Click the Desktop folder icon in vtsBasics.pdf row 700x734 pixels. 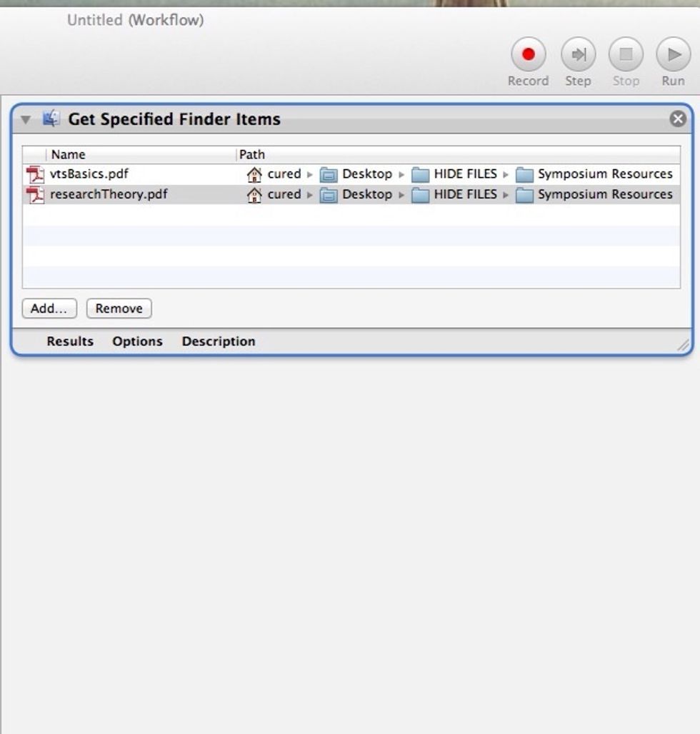(329, 175)
